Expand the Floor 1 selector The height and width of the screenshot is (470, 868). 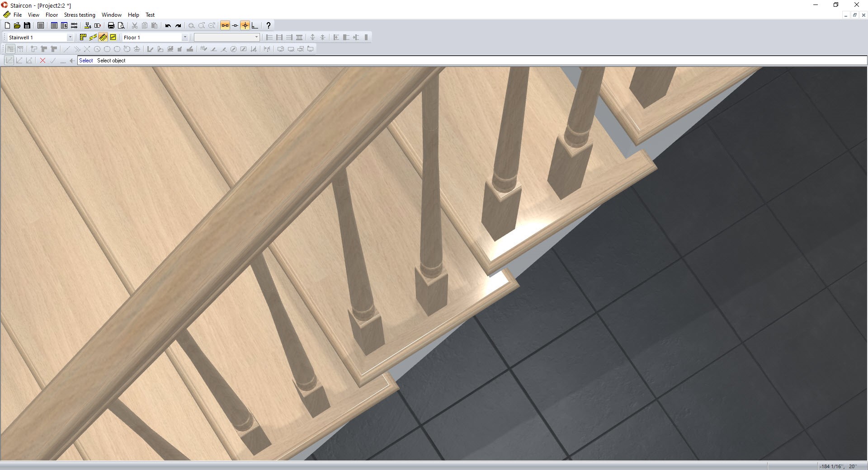tap(185, 38)
